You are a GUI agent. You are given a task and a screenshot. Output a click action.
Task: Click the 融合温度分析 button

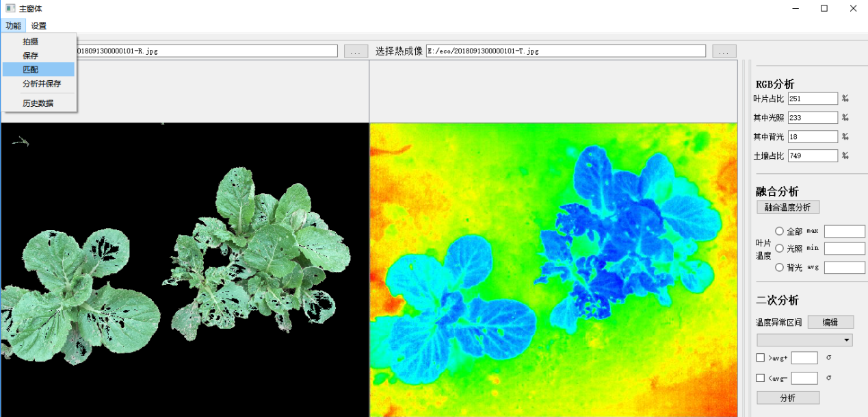coord(787,207)
